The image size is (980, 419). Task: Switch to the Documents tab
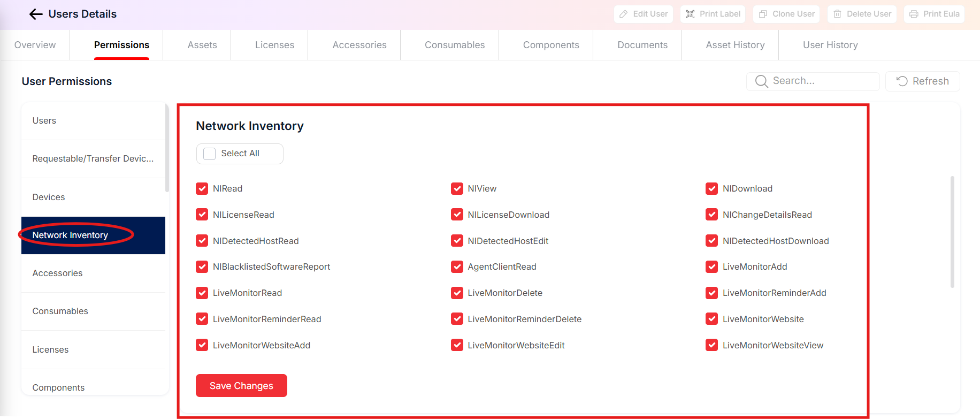click(642, 45)
